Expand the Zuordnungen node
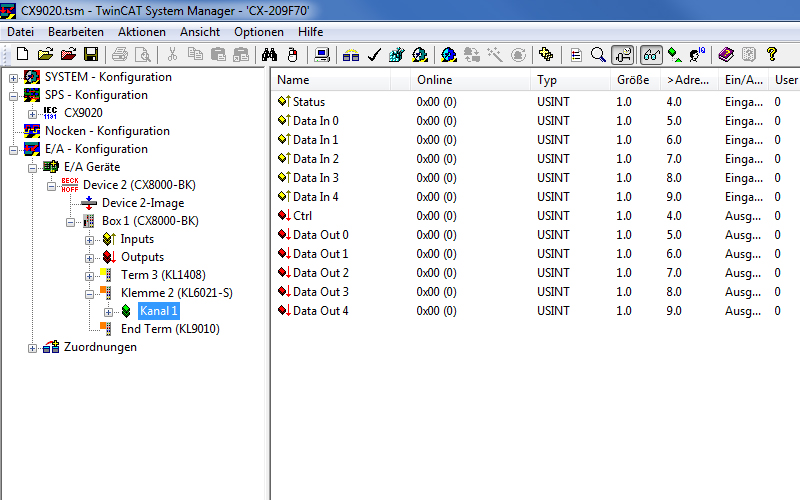 [x=32, y=348]
